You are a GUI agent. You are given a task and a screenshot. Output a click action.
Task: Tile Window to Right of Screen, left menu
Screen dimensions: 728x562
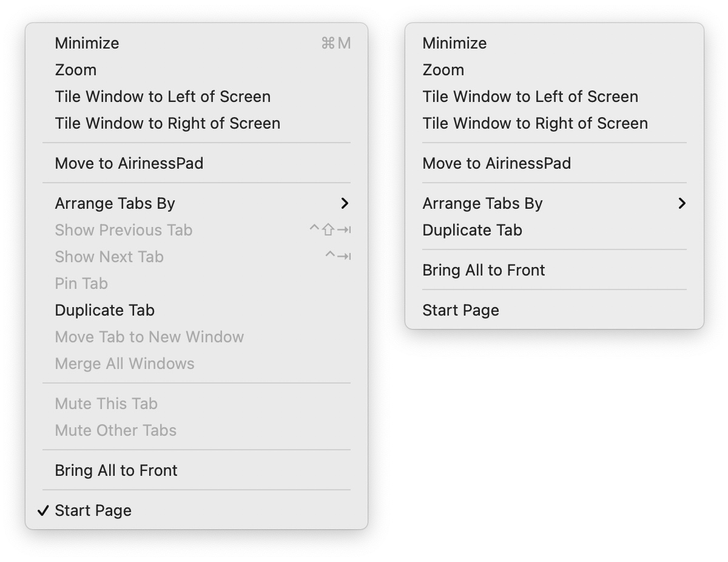197,123
